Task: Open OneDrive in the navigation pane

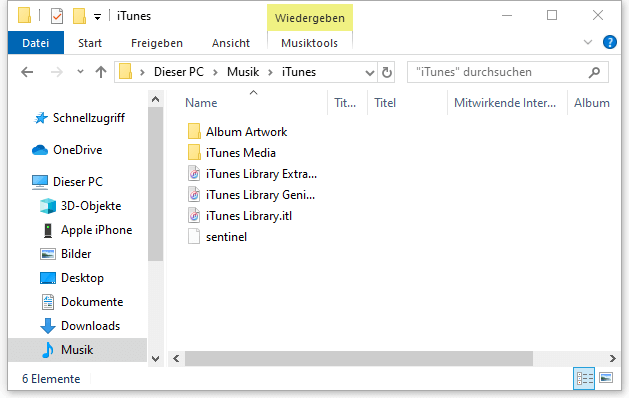Action: click(77, 150)
